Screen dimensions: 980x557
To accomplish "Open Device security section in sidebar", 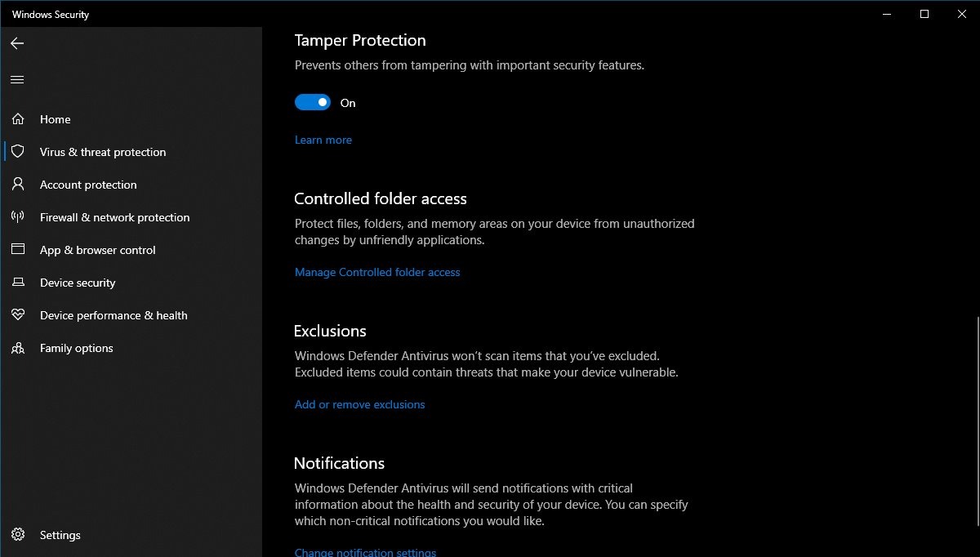I will click(x=131, y=283).
